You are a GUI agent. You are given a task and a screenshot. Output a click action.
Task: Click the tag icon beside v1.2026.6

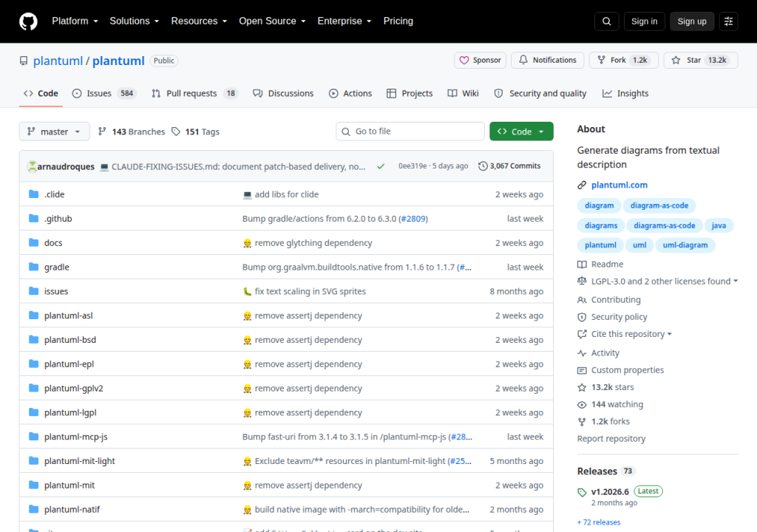point(582,492)
